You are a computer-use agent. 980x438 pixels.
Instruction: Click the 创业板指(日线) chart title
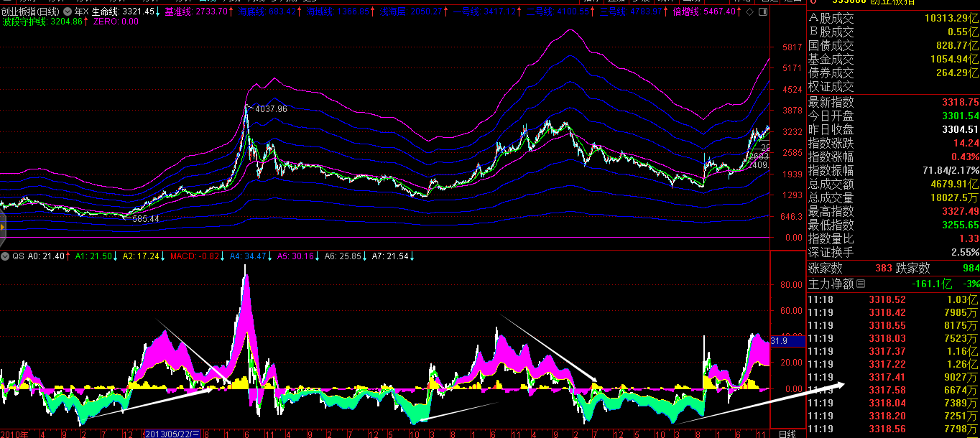coord(31,11)
